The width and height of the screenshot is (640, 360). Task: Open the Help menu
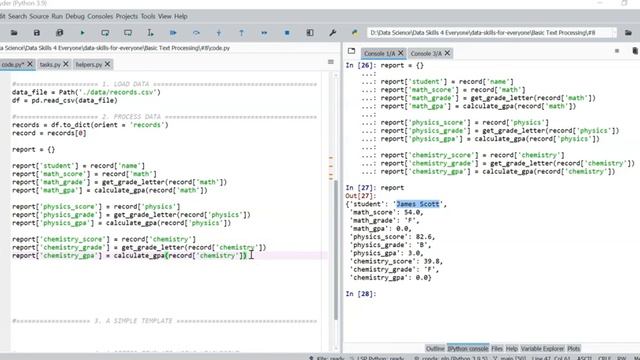pyautogui.click(x=181, y=16)
